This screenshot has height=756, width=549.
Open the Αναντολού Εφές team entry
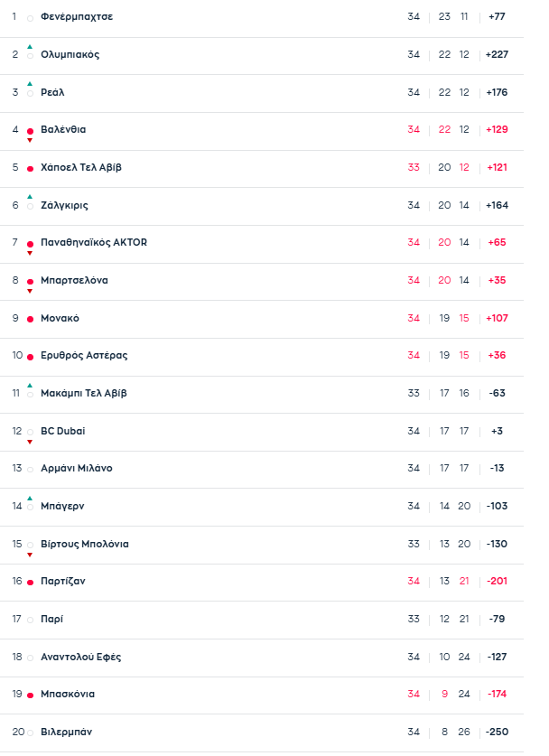(80, 657)
